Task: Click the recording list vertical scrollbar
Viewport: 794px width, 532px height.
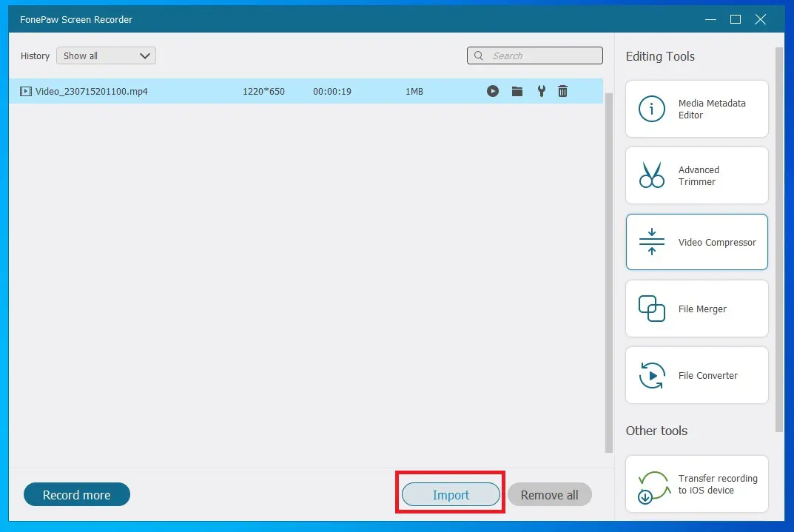Action: pyautogui.click(x=609, y=273)
